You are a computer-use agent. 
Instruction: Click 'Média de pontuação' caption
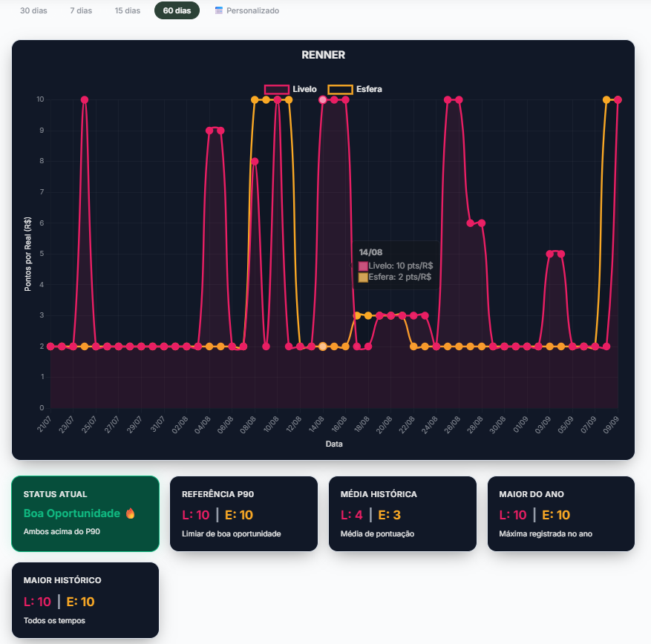377,534
